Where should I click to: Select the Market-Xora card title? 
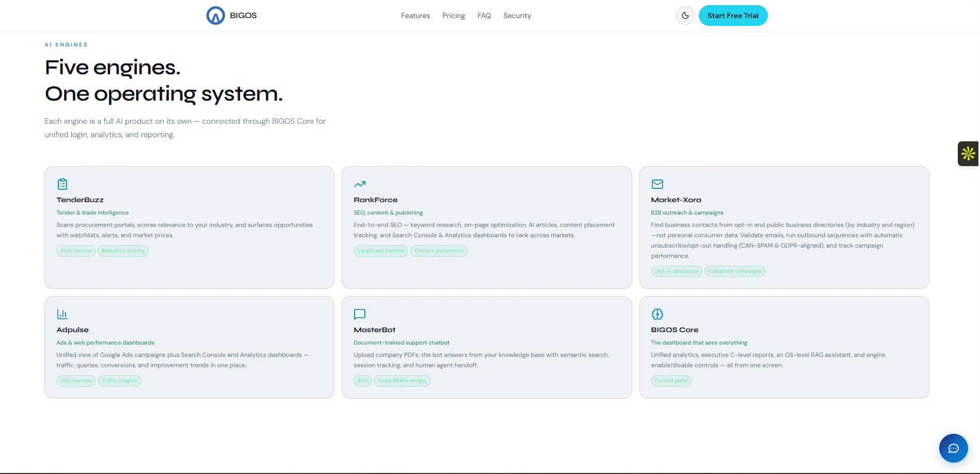point(676,200)
